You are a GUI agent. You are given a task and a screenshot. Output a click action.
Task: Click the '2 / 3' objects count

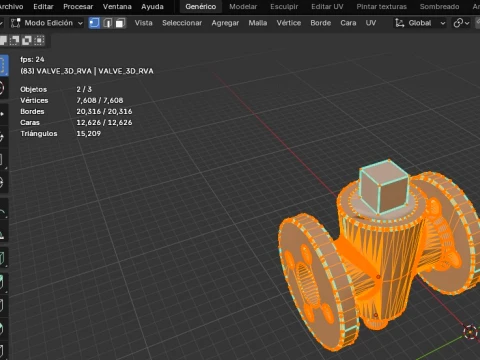tap(84, 89)
